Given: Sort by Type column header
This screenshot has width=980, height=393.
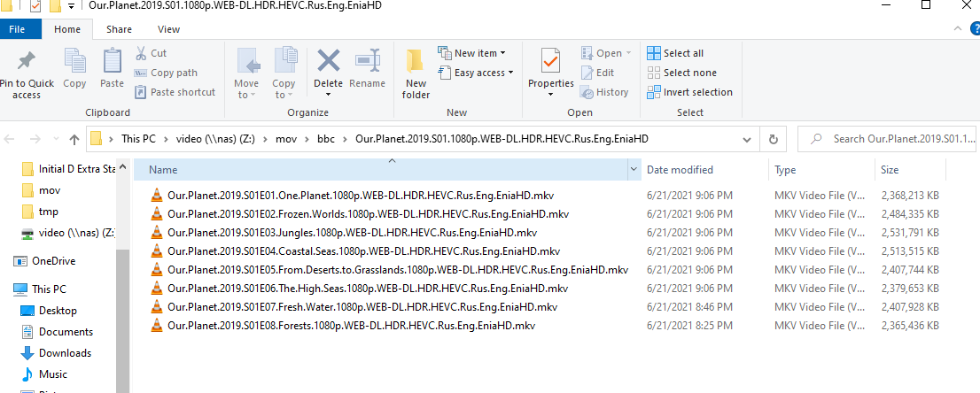Looking at the screenshot, I should (821, 169).
